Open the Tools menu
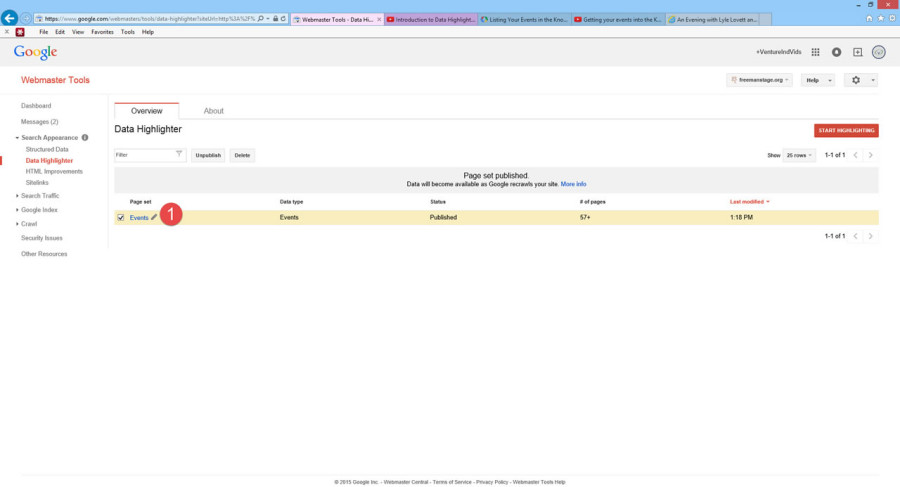The width and height of the screenshot is (900, 487). (x=127, y=32)
